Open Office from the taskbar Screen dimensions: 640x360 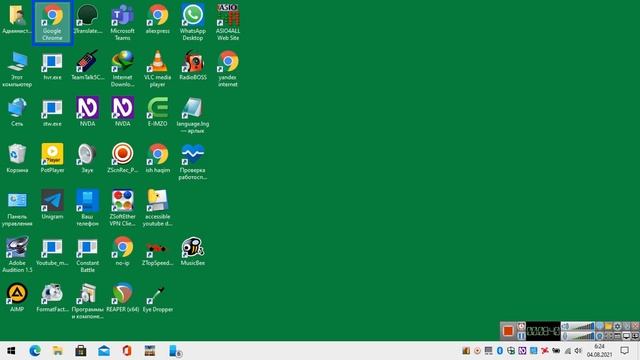point(127,351)
